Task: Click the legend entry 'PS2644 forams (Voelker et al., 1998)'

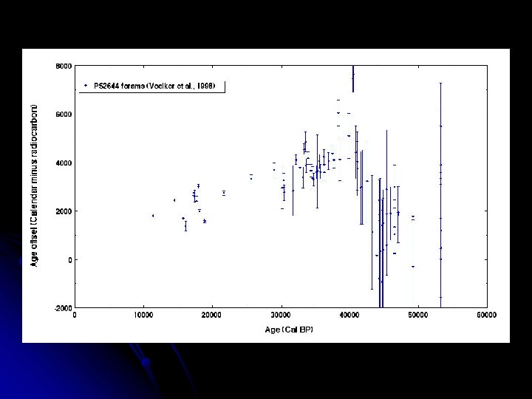Action: 154,86
